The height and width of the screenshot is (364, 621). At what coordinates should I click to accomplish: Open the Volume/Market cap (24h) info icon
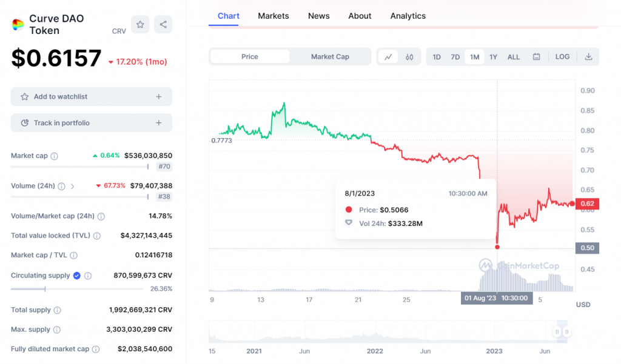pyautogui.click(x=101, y=216)
